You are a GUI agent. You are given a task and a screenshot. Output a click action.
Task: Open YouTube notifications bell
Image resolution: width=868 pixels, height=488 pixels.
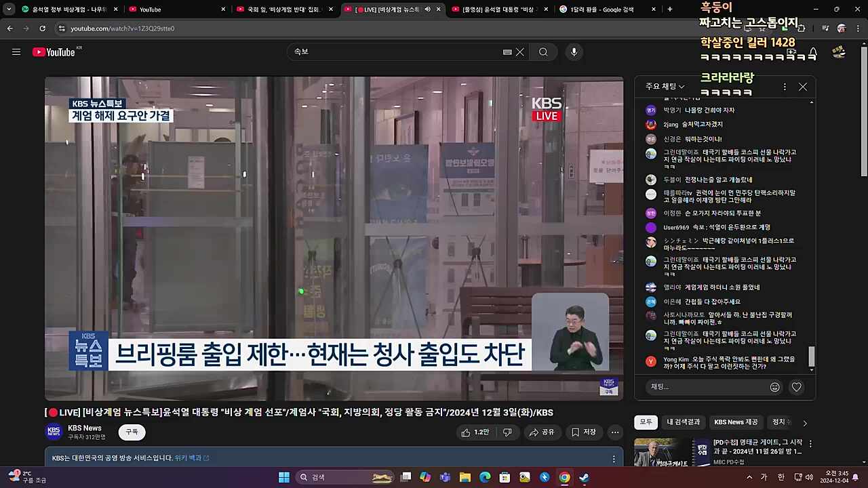tap(812, 52)
